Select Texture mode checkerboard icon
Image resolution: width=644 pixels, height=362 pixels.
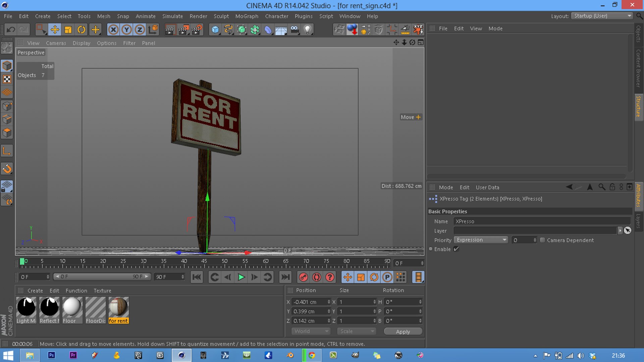[x=7, y=79]
